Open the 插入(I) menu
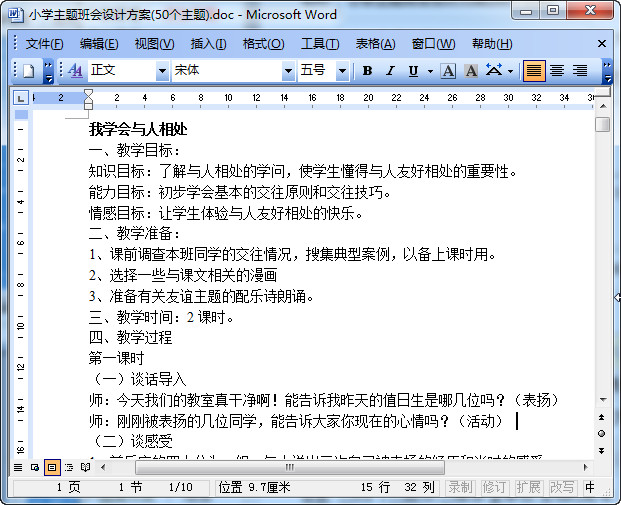The image size is (621, 505). [x=208, y=44]
